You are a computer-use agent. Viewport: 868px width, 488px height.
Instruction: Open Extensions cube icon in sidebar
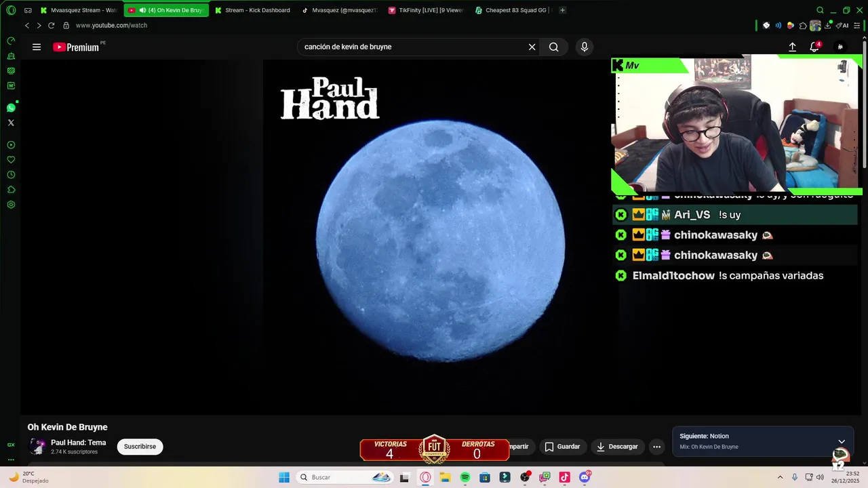pos(11,190)
